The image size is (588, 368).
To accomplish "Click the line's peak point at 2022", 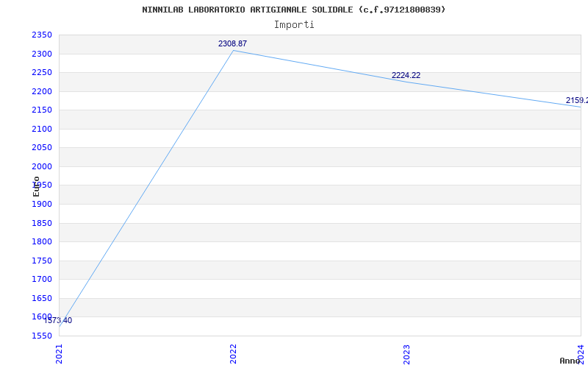I will click(x=233, y=50).
